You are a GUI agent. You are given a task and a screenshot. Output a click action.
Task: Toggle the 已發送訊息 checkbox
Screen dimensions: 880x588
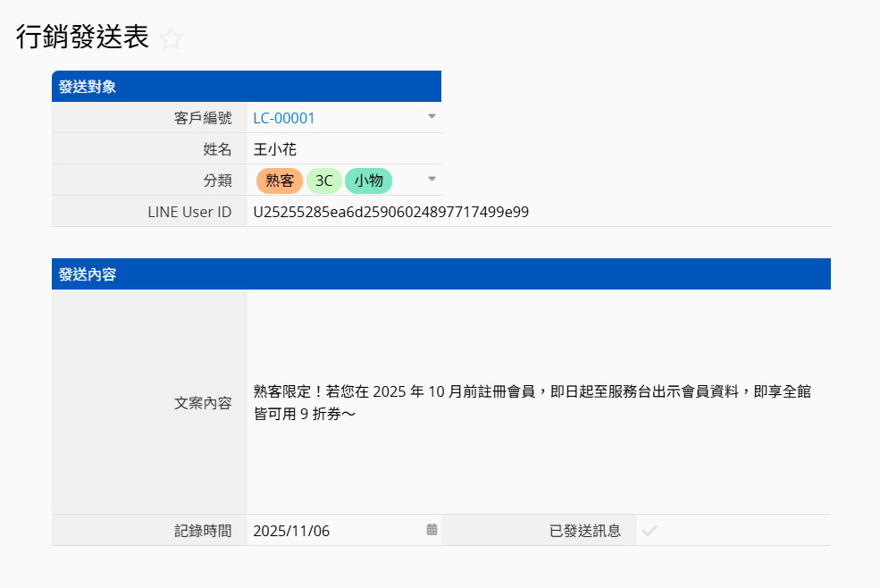(650, 531)
